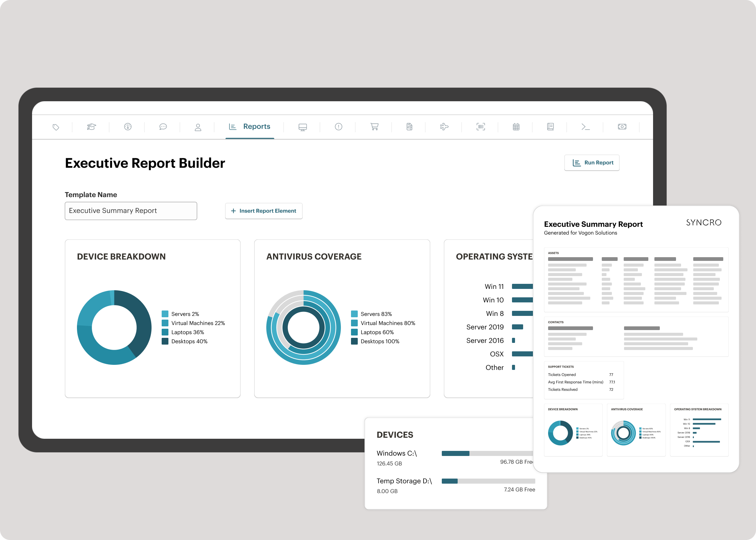
Task: Switch to the Reports tab
Action: pyautogui.click(x=250, y=127)
